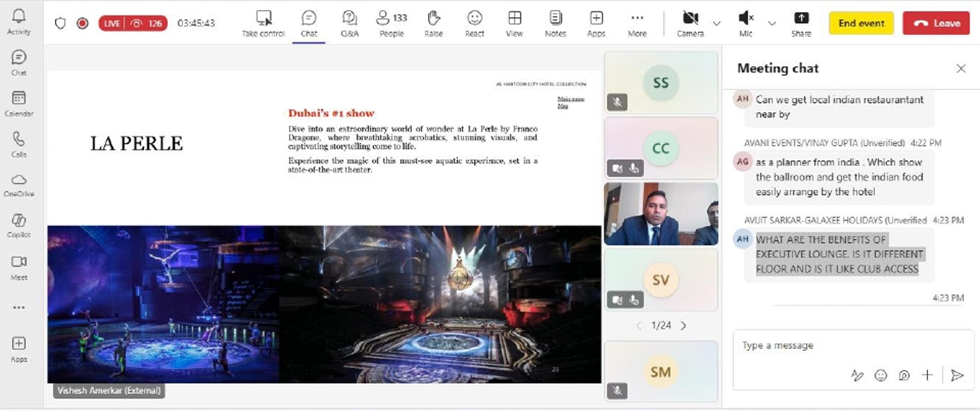
Task: Open Chat in the left sidebar
Action: [19, 63]
